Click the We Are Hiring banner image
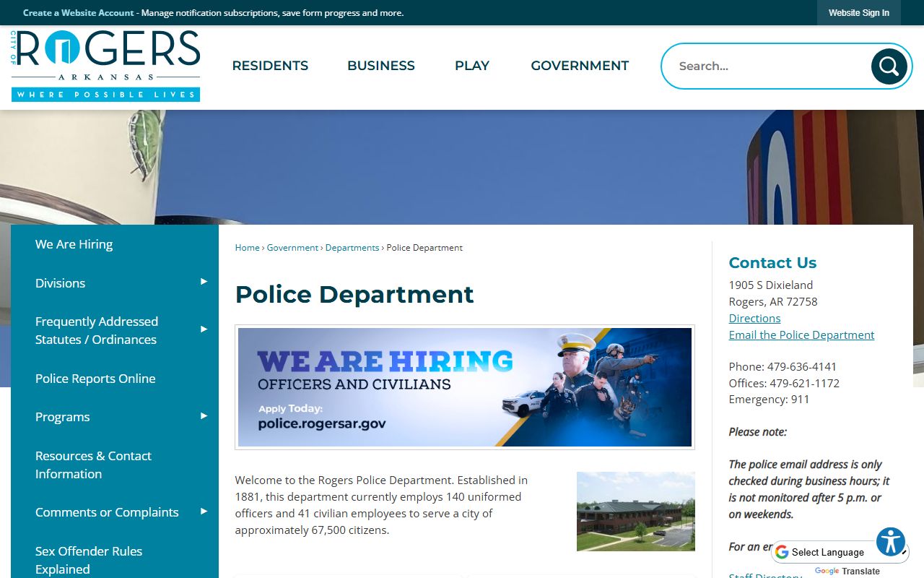 pyautogui.click(x=465, y=387)
